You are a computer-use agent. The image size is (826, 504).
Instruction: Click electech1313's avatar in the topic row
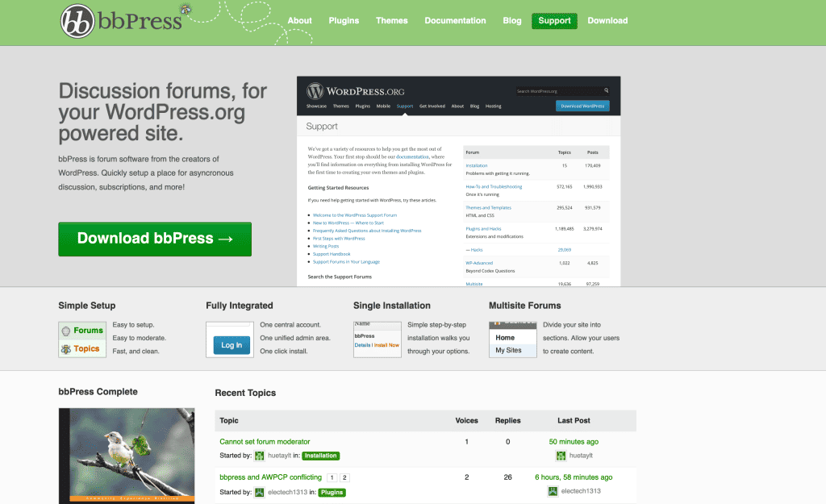[x=260, y=492]
